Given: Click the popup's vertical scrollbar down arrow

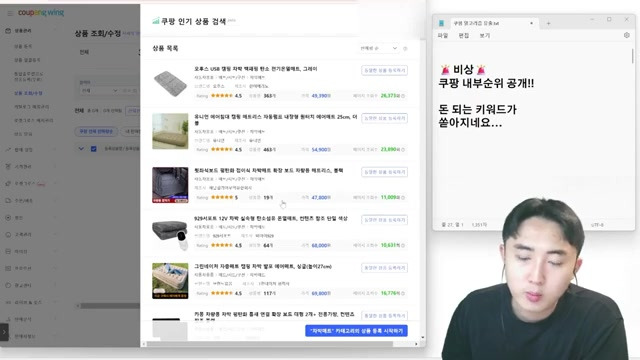Looking at the screenshot, I should click(x=422, y=338).
